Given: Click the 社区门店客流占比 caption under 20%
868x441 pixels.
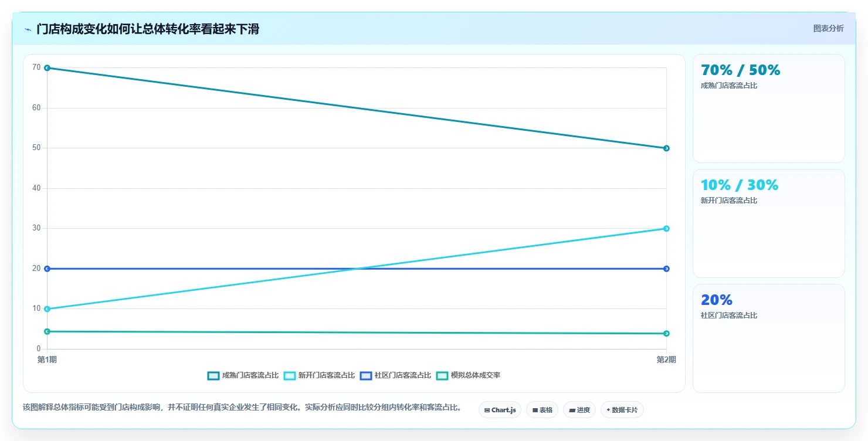Looking at the screenshot, I should click(x=729, y=316).
